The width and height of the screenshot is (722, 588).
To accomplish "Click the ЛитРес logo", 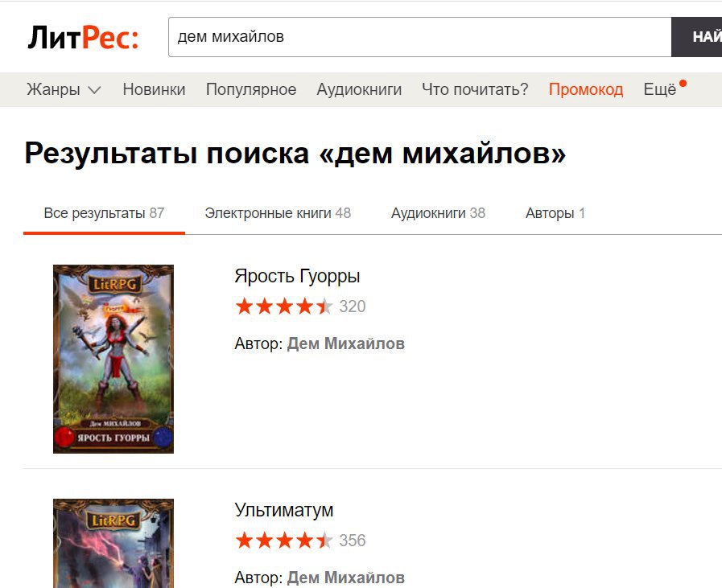I will [x=83, y=37].
